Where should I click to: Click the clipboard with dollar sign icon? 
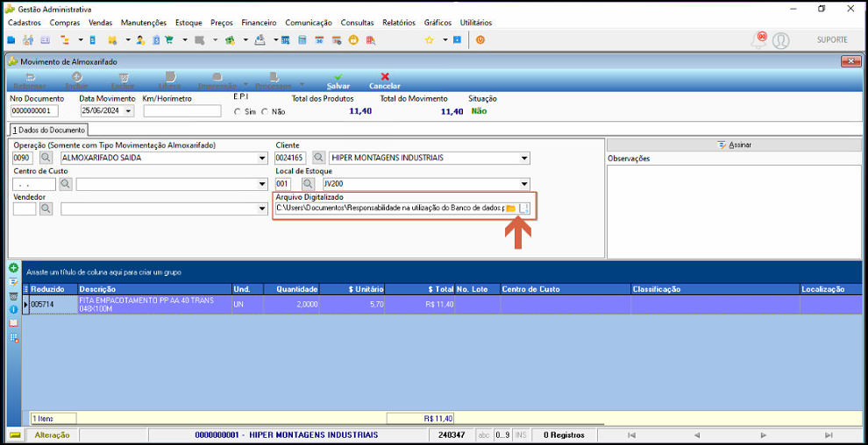pos(157,39)
